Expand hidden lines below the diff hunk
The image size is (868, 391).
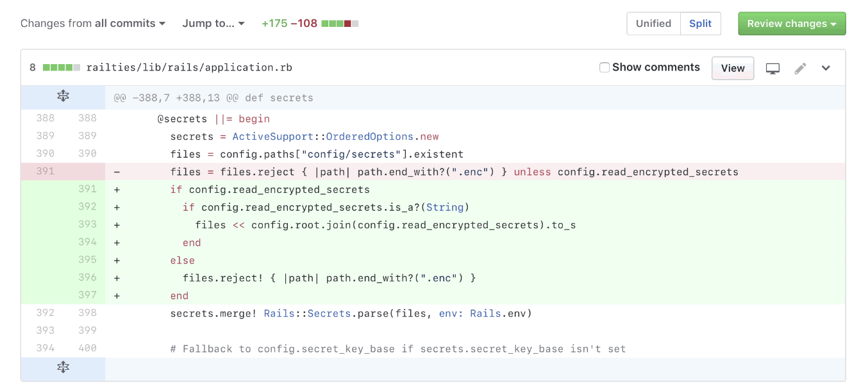point(63,368)
